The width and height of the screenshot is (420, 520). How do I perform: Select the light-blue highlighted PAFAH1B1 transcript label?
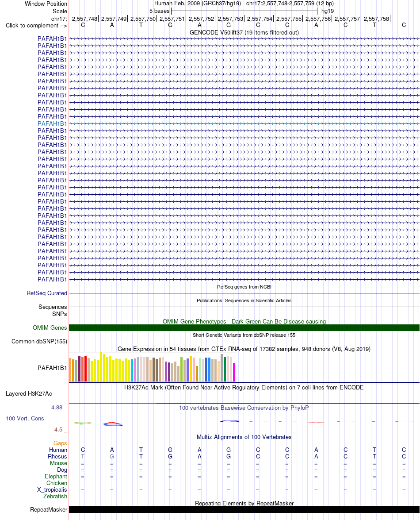click(52, 124)
